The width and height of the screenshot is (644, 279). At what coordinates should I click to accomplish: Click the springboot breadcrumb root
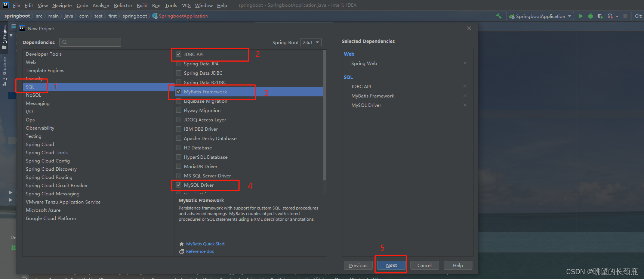(17, 16)
